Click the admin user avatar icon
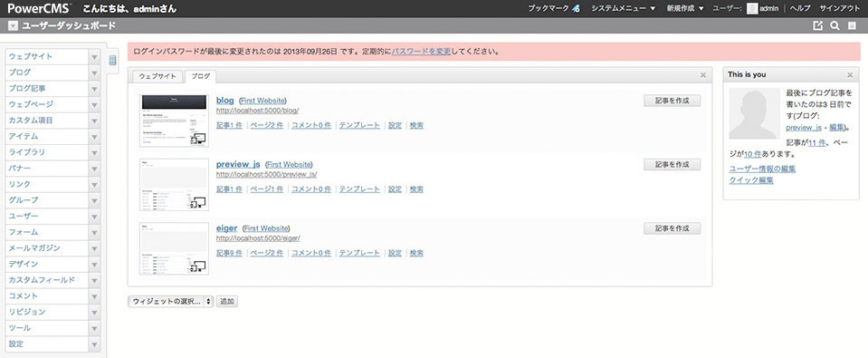The height and width of the screenshot is (358, 868). (752, 8)
